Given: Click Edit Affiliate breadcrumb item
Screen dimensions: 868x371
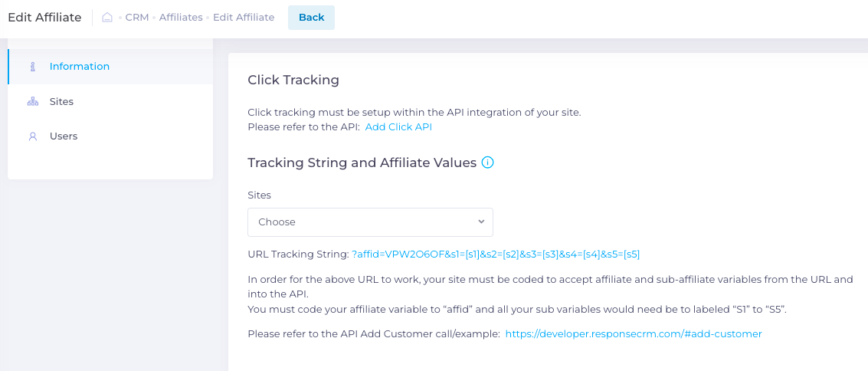Looking at the screenshot, I should click(x=244, y=17).
